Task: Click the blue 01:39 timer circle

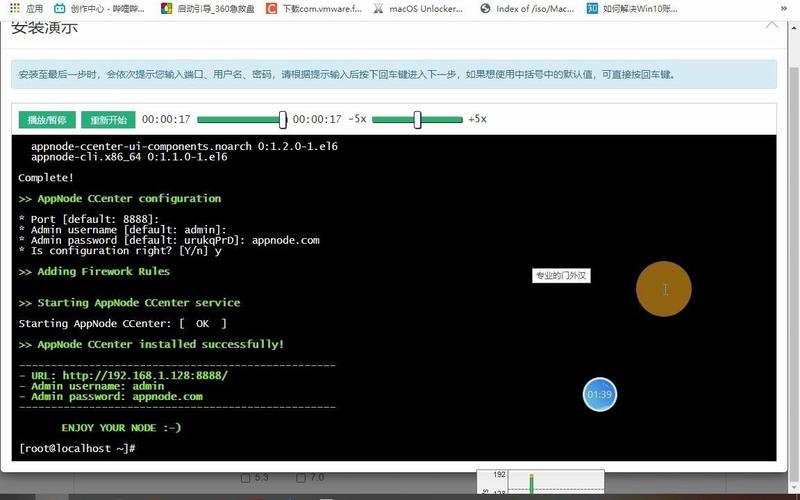Action: [x=599, y=395]
